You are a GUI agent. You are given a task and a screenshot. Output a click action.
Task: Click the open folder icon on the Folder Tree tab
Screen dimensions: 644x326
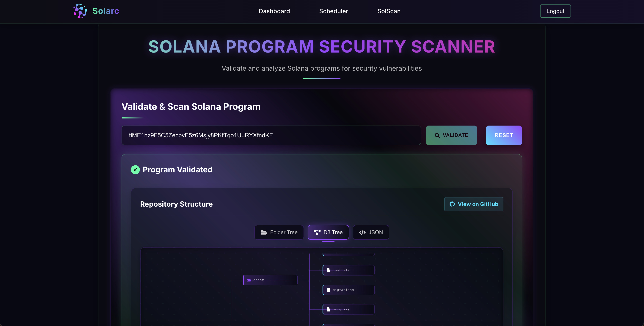click(x=264, y=232)
